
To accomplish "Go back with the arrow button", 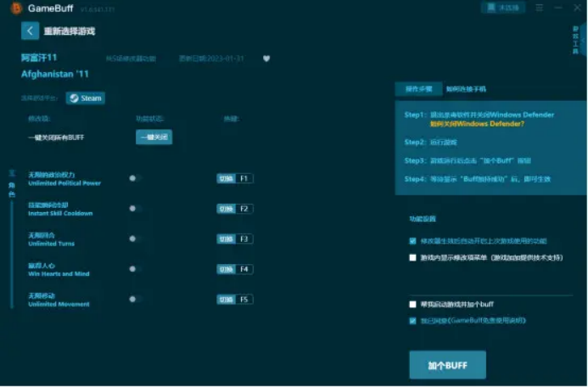I will [x=30, y=31].
